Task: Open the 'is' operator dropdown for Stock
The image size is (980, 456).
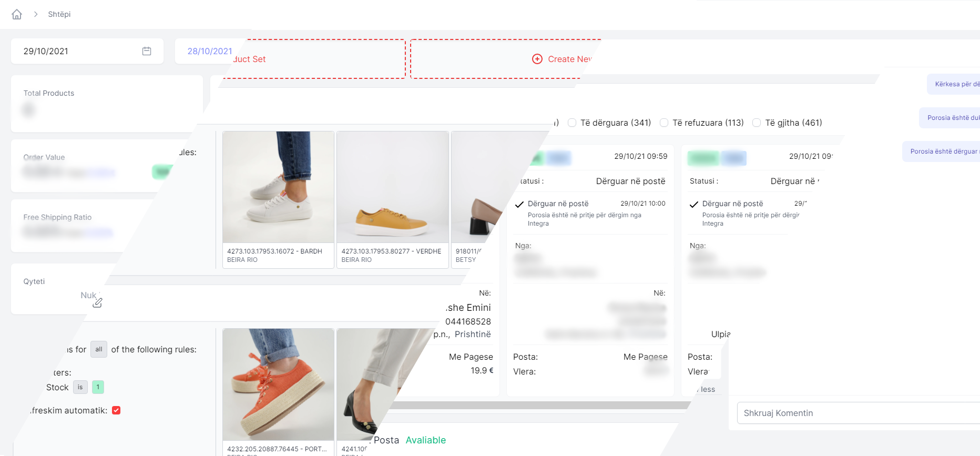Action: point(80,387)
